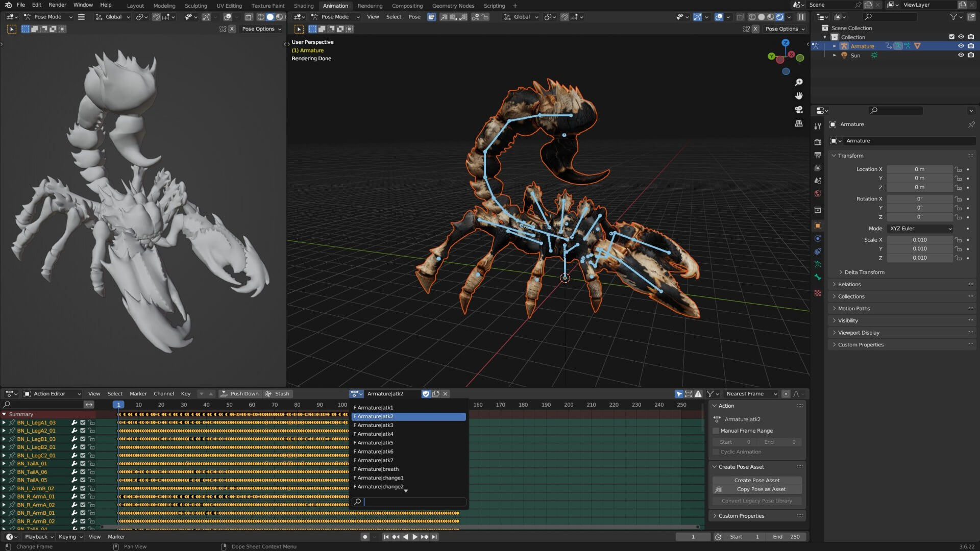This screenshot has width=980, height=551.
Task: Create new action copy icon
Action: click(436, 394)
